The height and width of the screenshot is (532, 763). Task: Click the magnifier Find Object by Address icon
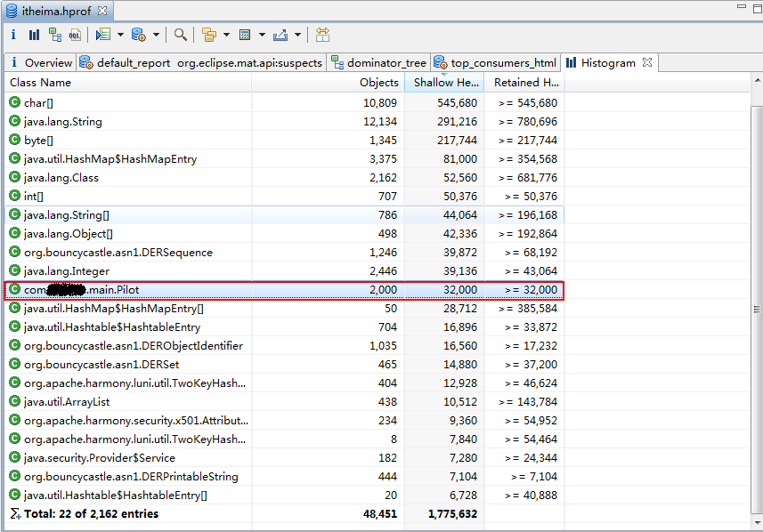(181, 35)
